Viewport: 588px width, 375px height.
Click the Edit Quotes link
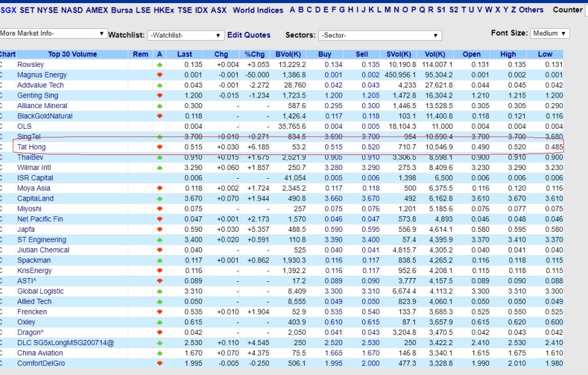pyautogui.click(x=248, y=35)
